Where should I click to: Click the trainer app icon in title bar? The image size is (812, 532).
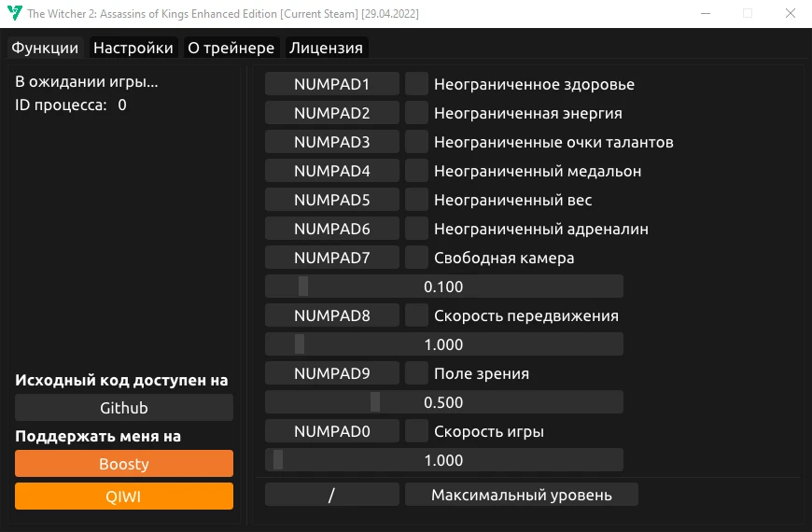click(x=15, y=13)
